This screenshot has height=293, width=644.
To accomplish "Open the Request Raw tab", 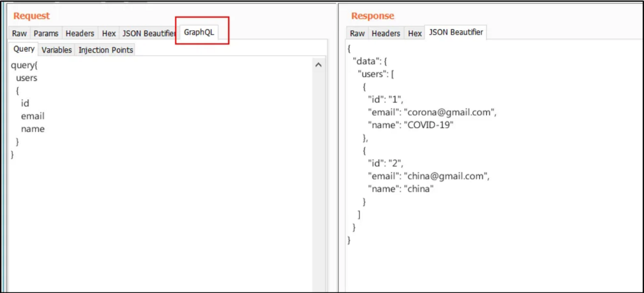I will coord(19,33).
